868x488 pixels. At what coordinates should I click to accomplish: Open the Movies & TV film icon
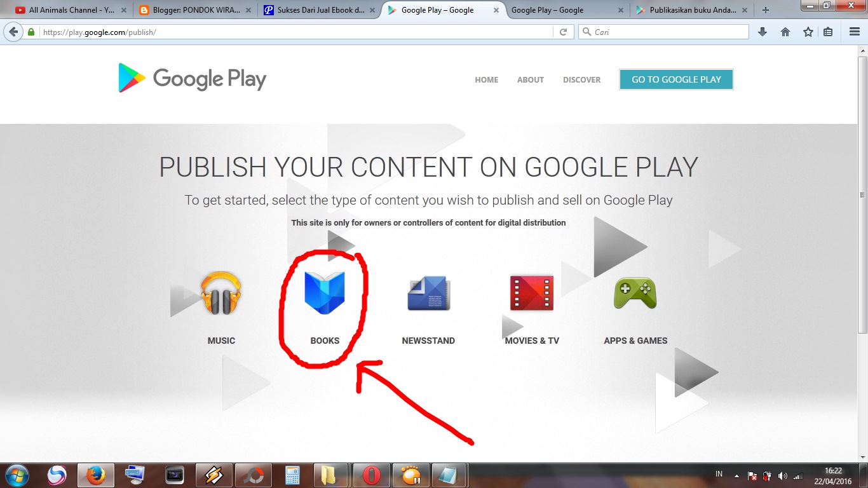click(532, 293)
